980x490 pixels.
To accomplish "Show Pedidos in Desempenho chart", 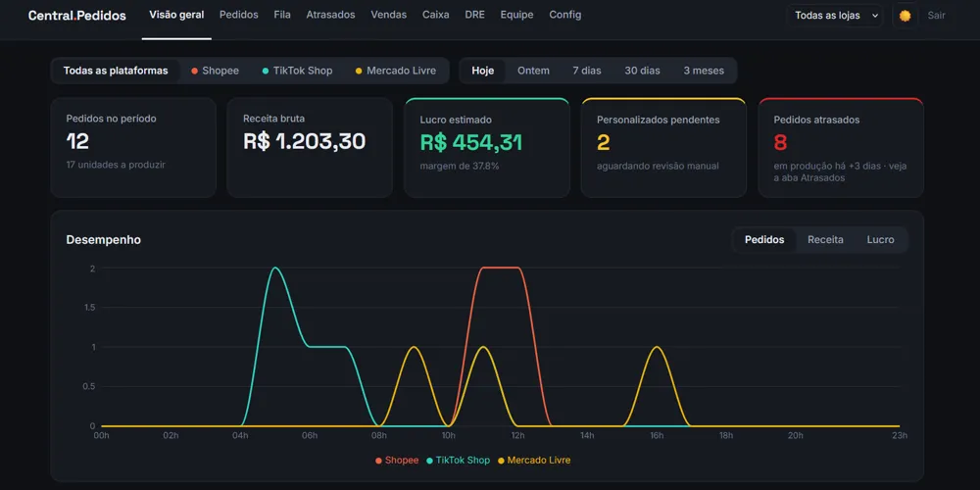I will [764, 240].
